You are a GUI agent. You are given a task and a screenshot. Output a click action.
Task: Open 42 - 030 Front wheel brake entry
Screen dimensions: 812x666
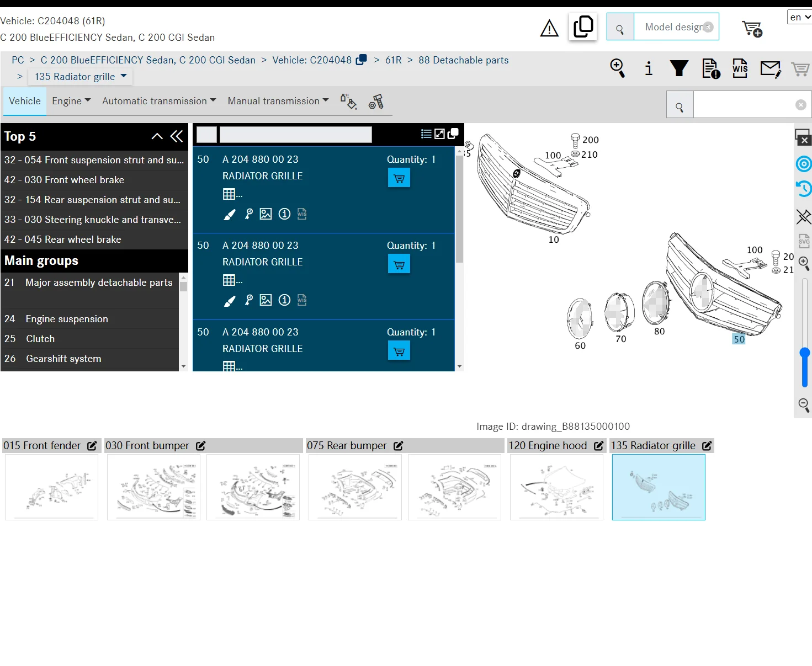click(x=94, y=180)
